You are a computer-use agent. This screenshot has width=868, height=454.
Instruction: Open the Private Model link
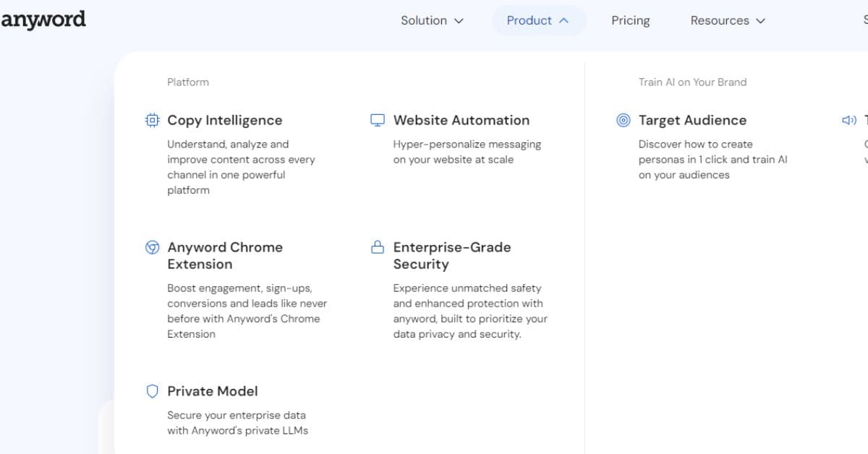point(213,391)
